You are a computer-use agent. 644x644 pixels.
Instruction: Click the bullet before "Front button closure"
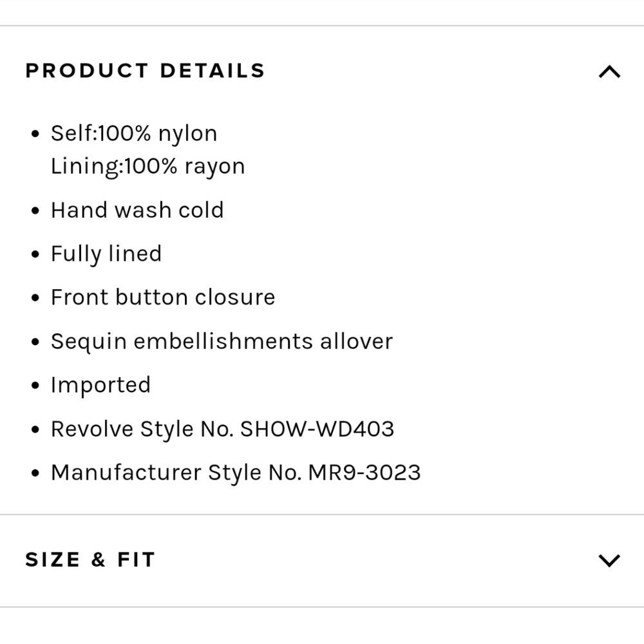click(x=35, y=299)
